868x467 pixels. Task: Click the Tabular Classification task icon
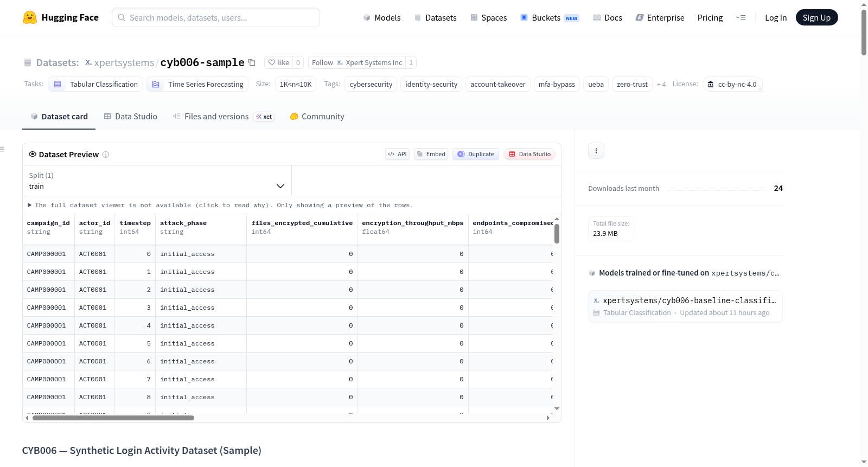[x=58, y=84]
